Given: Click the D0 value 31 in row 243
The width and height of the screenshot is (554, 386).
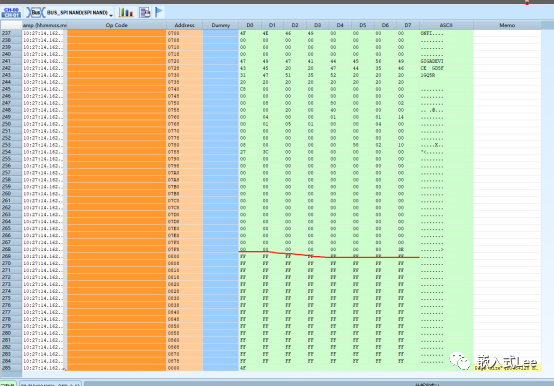Looking at the screenshot, I should pyautogui.click(x=243, y=75).
